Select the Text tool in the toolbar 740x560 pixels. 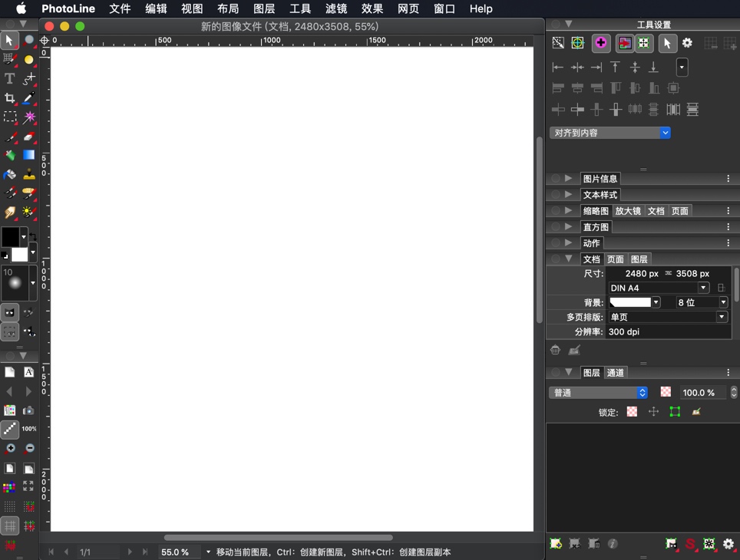click(x=9, y=78)
